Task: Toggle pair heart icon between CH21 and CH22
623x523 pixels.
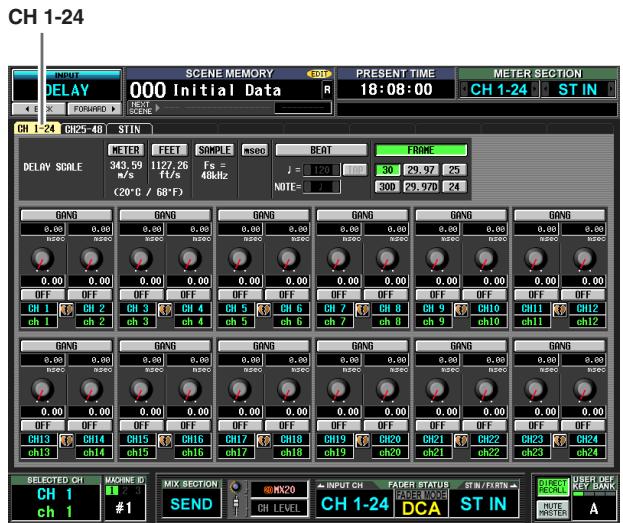Action: (x=461, y=440)
